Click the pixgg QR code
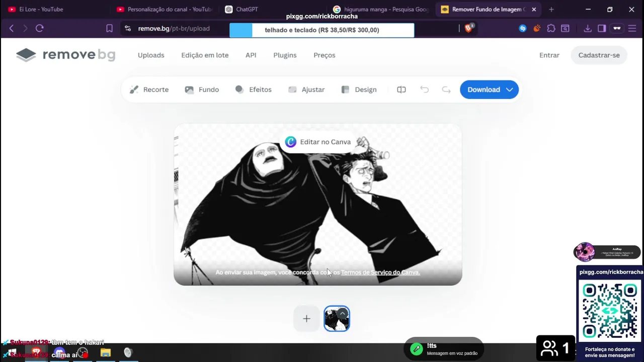This screenshot has height=362, width=644. coord(610,311)
